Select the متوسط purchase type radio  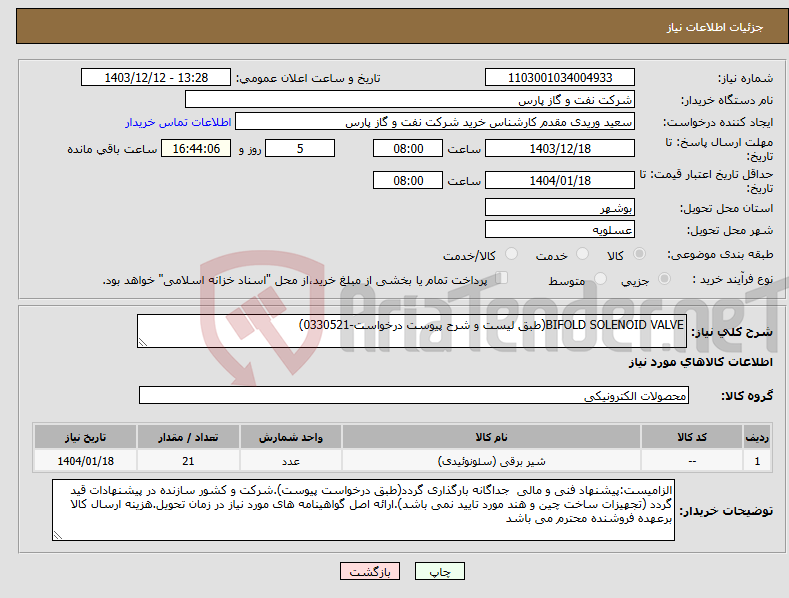600,278
